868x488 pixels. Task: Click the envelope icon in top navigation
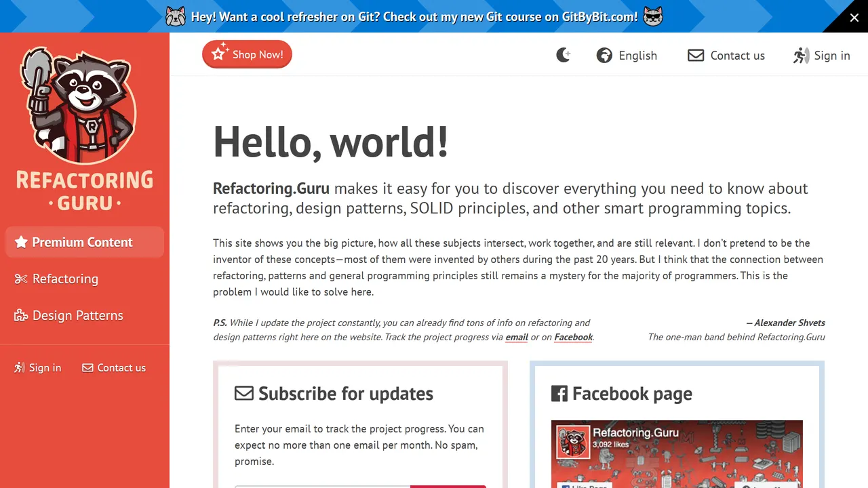pyautogui.click(x=696, y=56)
